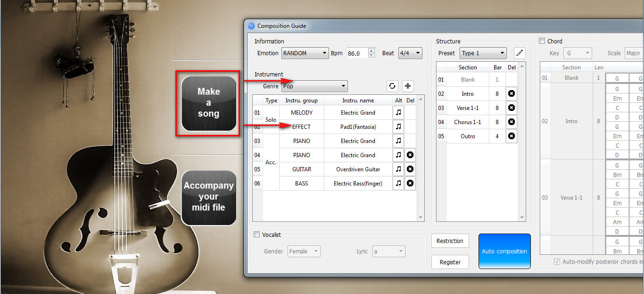Click the refresh instruments icon
This screenshot has width=644, height=294.
[x=392, y=86]
